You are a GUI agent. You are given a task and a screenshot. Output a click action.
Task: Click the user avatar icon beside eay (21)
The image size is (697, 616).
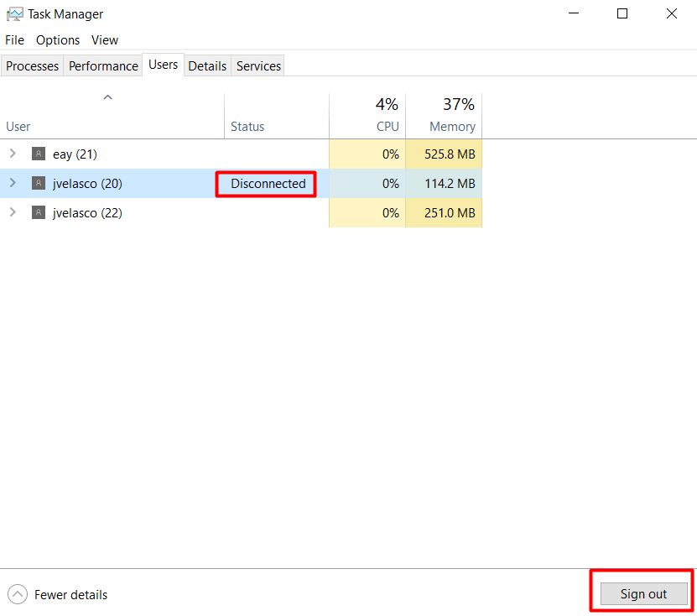(39, 154)
